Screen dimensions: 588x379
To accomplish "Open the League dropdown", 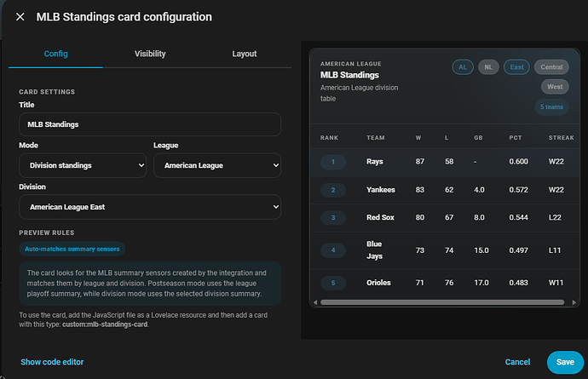I will click(217, 165).
